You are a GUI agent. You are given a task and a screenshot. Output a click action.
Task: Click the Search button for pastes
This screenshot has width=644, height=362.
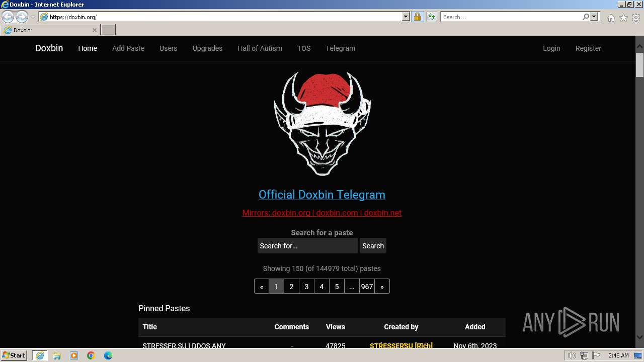(x=373, y=246)
